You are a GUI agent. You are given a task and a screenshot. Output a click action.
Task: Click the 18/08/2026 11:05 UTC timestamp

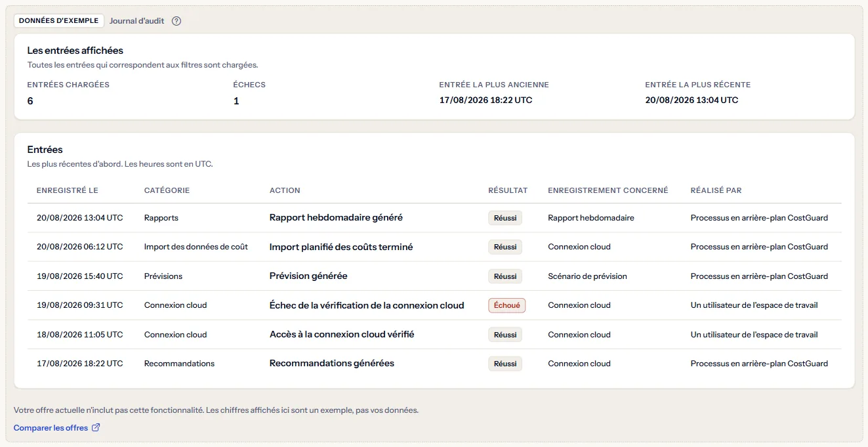[x=80, y=335]
